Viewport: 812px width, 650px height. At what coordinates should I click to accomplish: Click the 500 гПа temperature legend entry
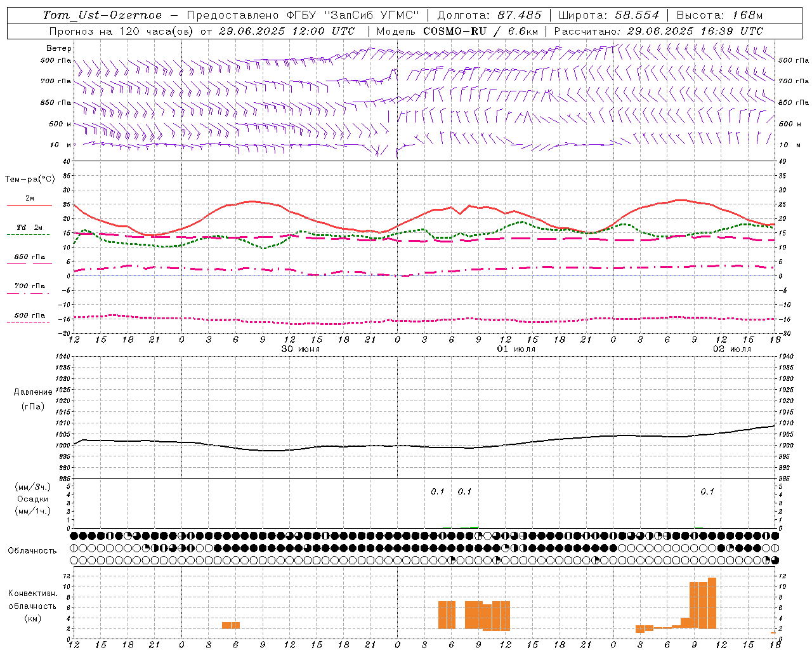click(30, 315)
